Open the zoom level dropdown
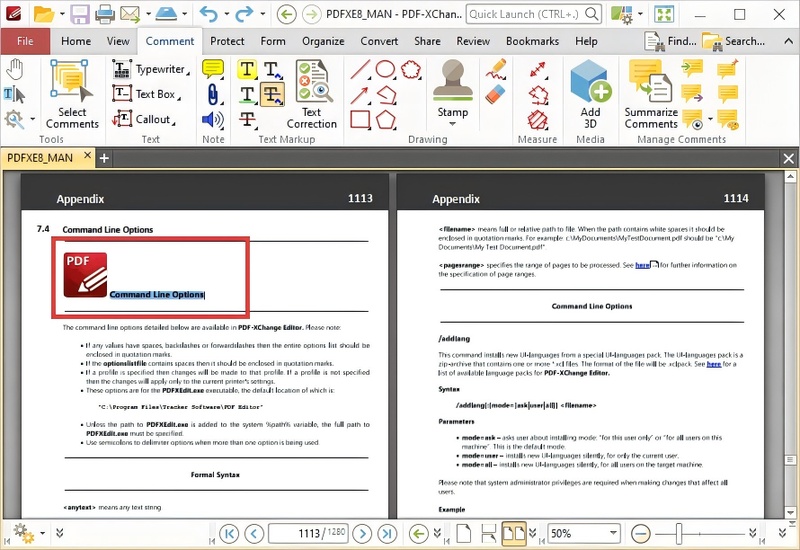The height and width of the screenshot is (550, 800). 610,534
